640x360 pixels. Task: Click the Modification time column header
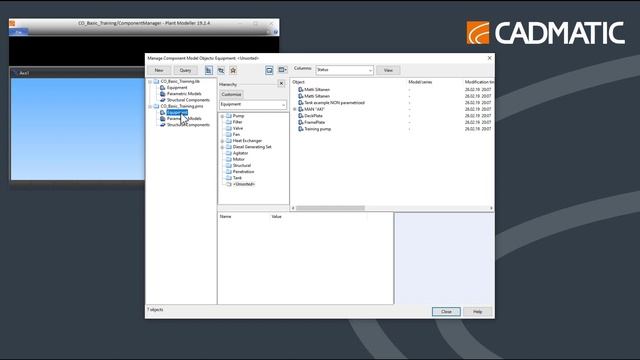[x=479, y=82]
